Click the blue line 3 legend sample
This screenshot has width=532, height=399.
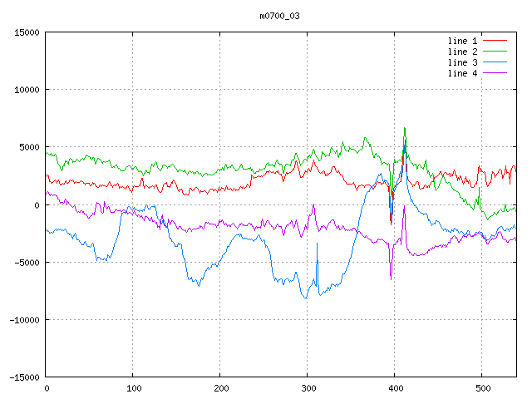point(495,62)
